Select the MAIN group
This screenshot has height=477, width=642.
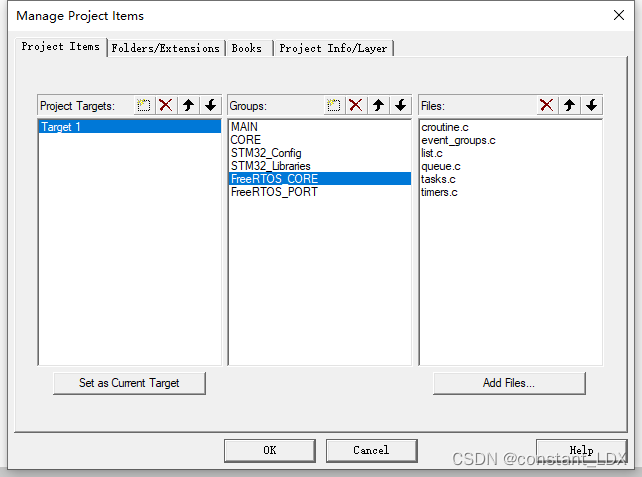[320, 127]
